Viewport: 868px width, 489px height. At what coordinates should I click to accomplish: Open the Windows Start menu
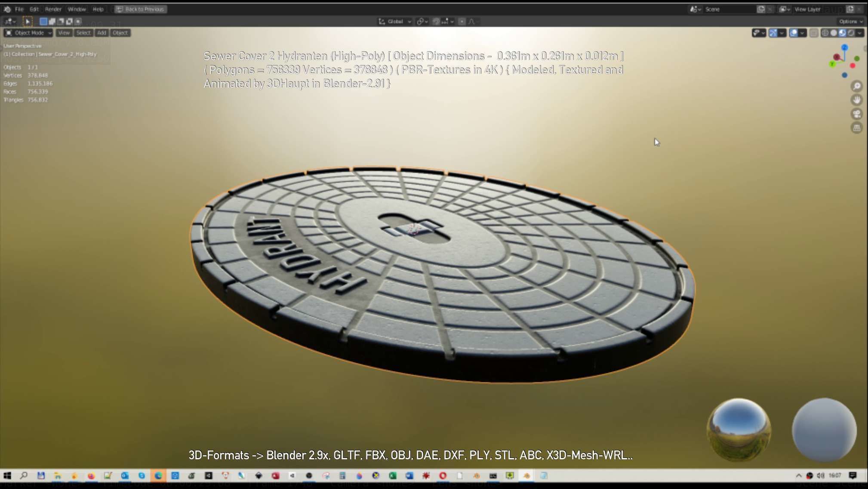[x=7, y=476]
